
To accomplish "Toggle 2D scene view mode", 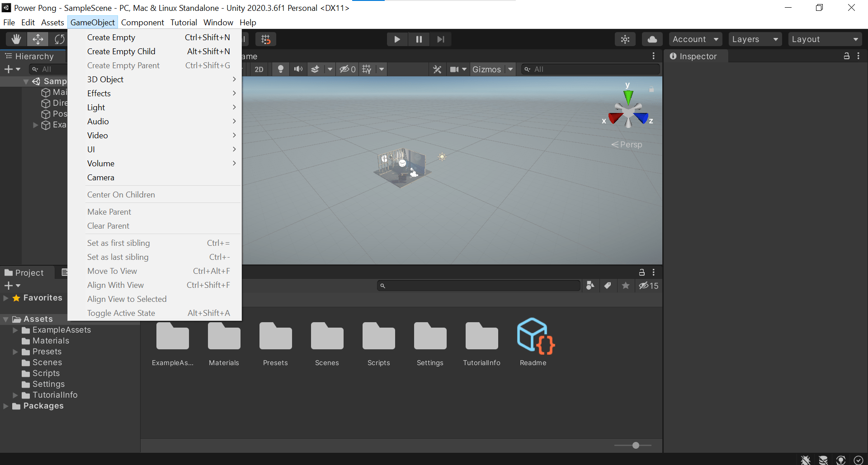I will [259, 69].
